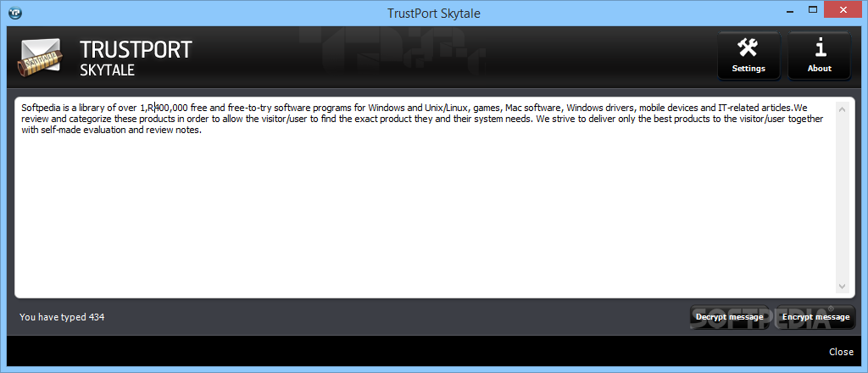Click the 'SKYTALE' subtitle text
Image resolution: width=868 pixels, height=373 pixels.
point(108,70)
